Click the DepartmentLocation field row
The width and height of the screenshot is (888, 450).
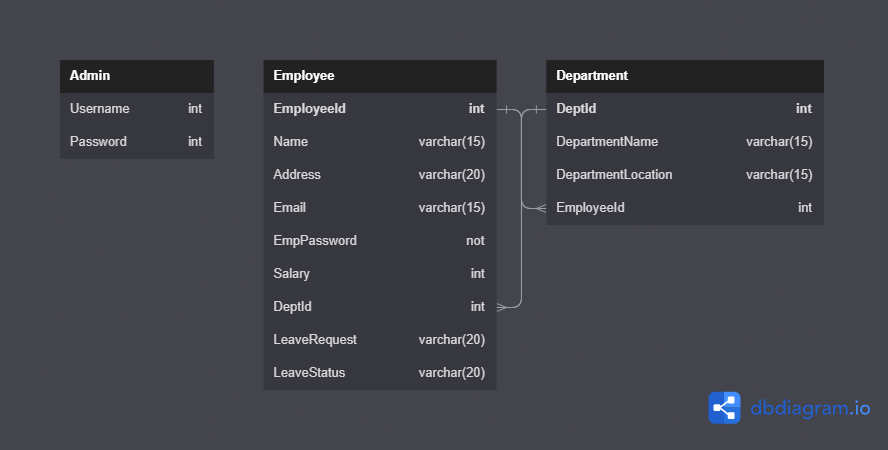684,175
